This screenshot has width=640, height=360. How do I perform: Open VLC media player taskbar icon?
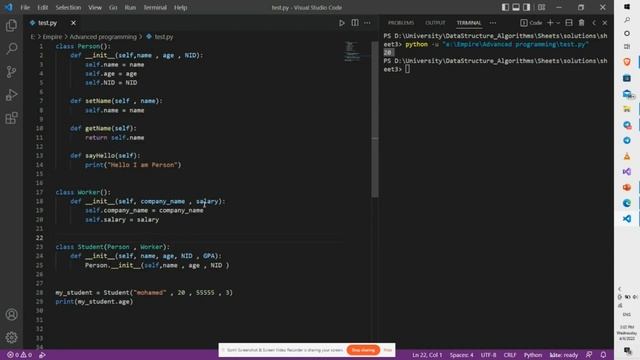(x=627, y=156)
